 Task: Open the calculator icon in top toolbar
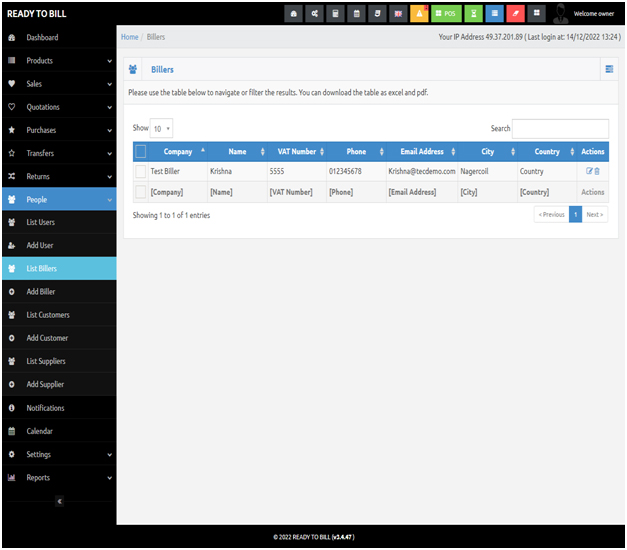click(x=335, y=14)
